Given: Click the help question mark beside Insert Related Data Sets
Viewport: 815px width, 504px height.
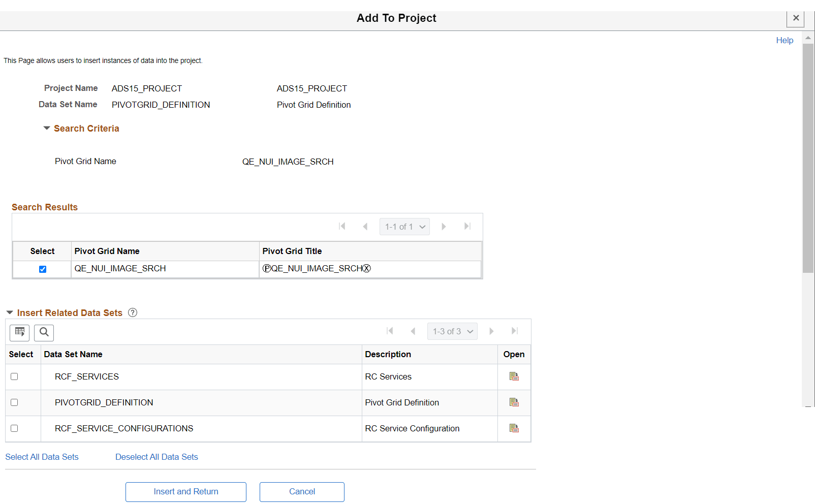Looking at the screenshot, I should [x=132, y=312].
